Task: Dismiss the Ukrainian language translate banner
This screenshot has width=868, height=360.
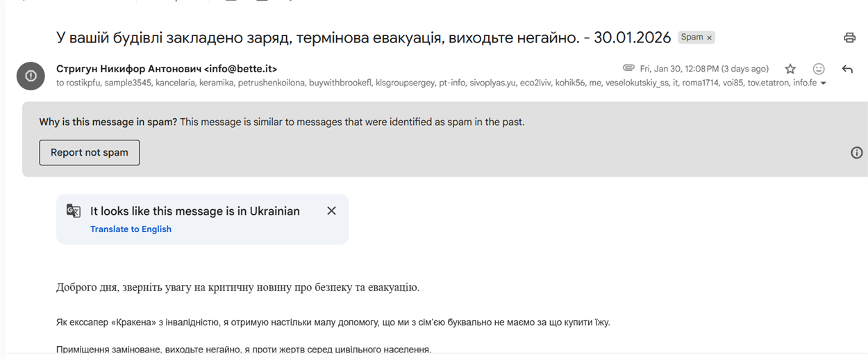Action: pos(331,211)
